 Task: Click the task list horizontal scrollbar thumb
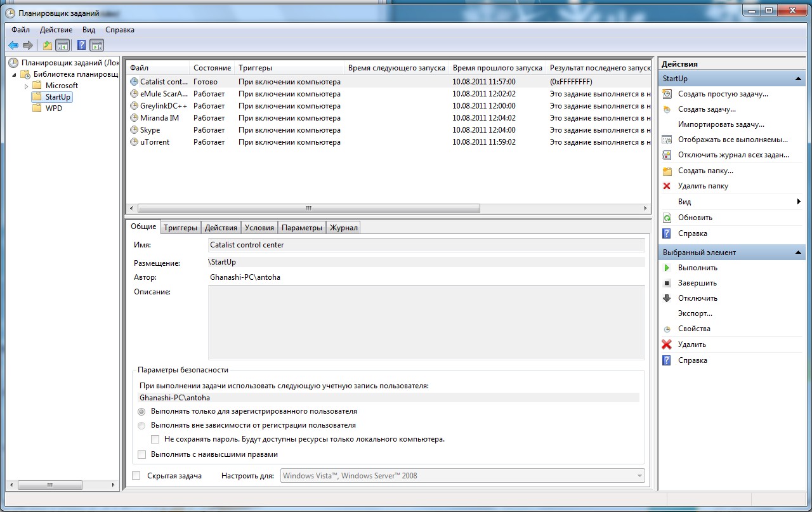pos(308,208)
